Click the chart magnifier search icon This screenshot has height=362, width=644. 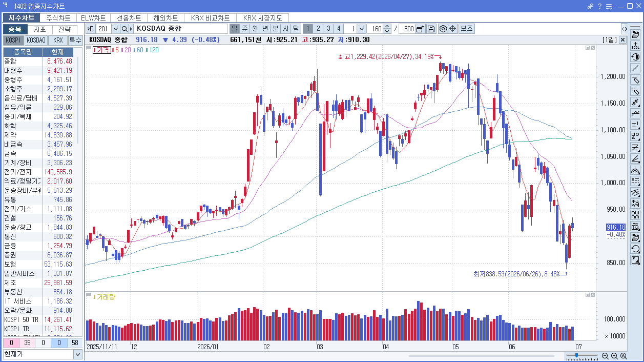tap(635, 226)
